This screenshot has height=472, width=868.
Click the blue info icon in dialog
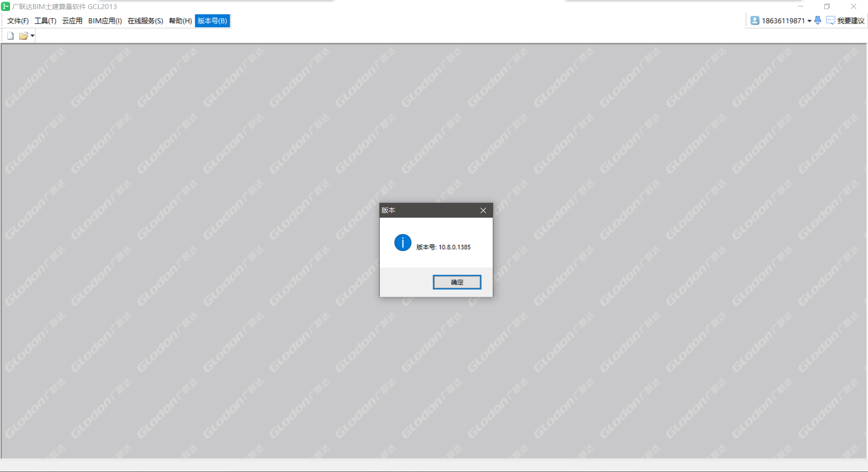(x=402, y=243)
